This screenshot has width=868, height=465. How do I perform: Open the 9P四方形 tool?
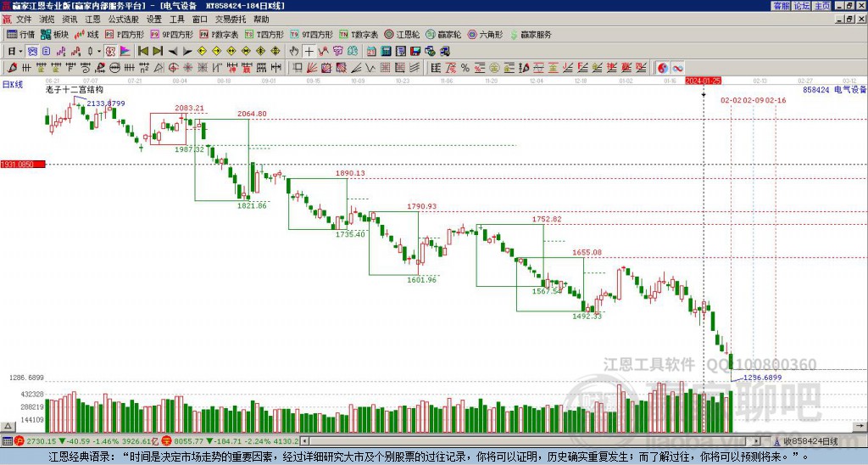click(171, 34)
